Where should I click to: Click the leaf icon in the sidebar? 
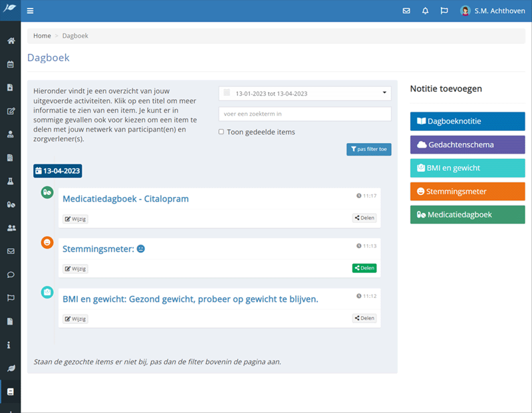pos(11,368)
